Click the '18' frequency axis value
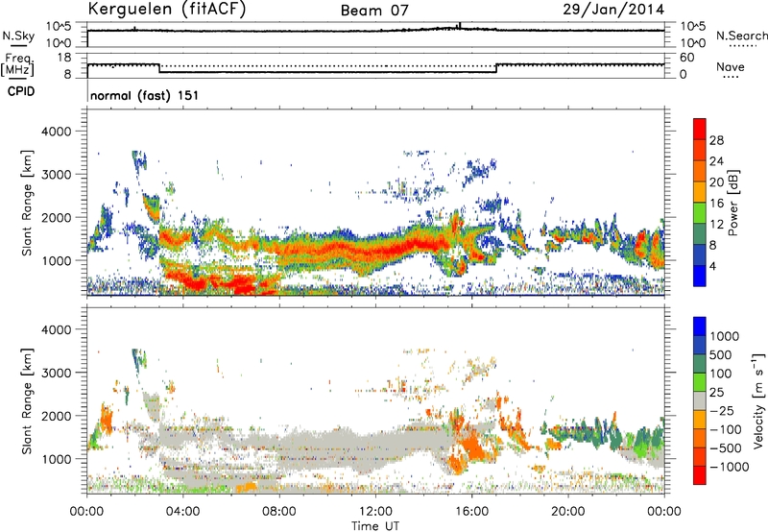The height and width of the screenshot is (532, 768). point(63,58)
